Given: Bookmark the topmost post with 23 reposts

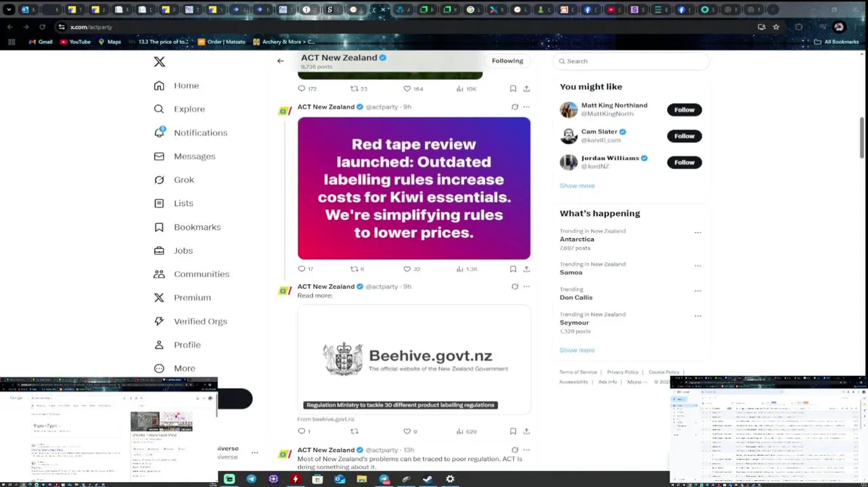Looking at the screenshot, I should [513, 89].
